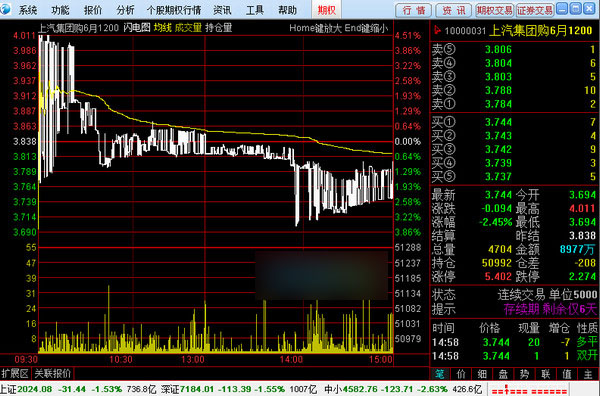The image size is (600, 396).
Task: Click the 买② price 3.743
Action: 498,136
